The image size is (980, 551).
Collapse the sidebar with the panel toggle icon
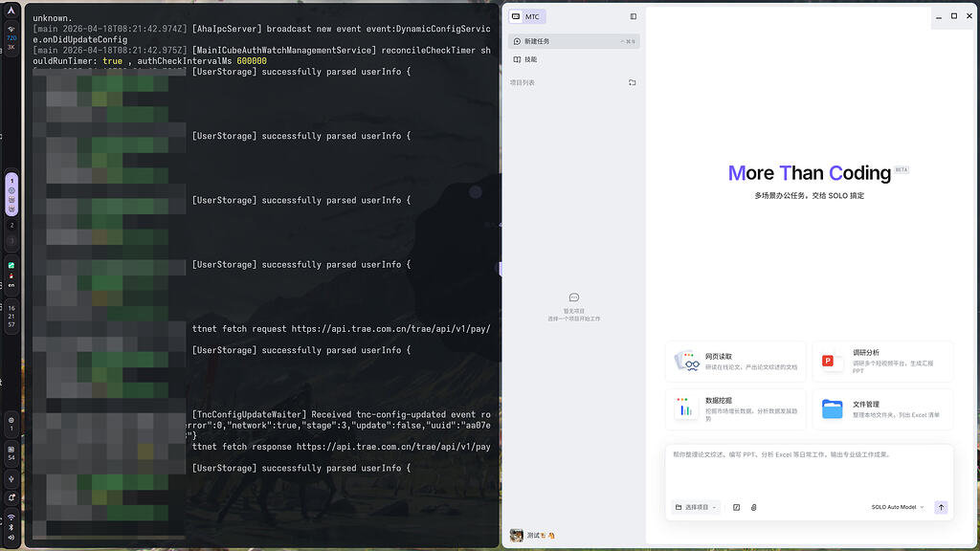pos(634,17)
